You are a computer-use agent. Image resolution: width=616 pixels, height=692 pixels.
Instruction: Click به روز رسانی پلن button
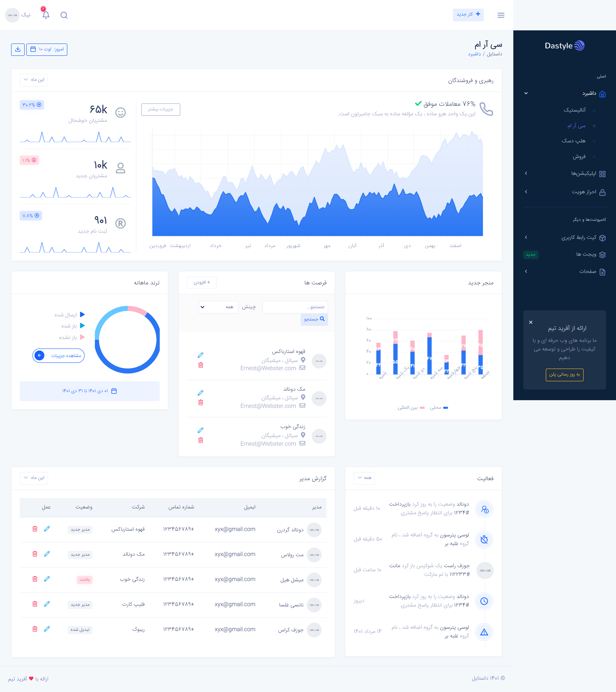pos(564,375)
